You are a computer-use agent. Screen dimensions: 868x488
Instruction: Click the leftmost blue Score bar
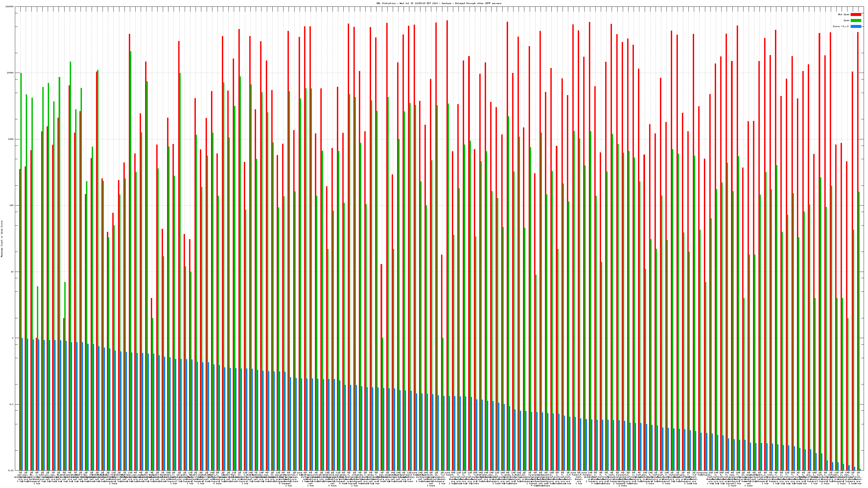click(x=22, y=404)
